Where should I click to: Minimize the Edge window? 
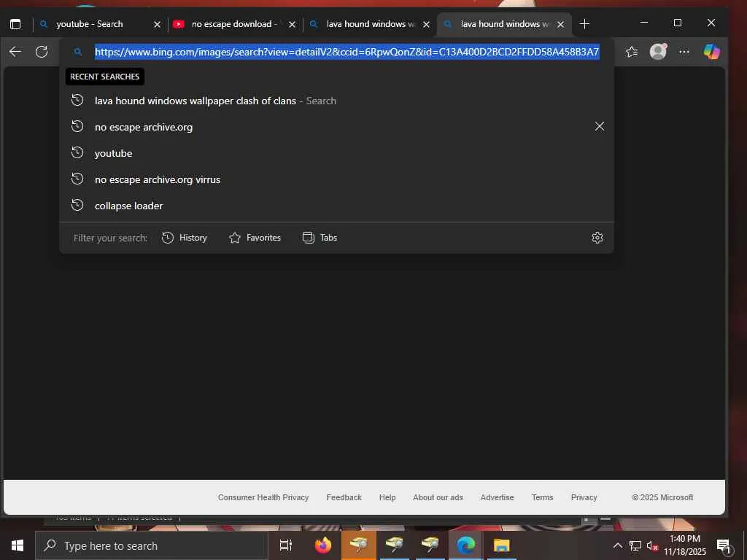(644, 23)
